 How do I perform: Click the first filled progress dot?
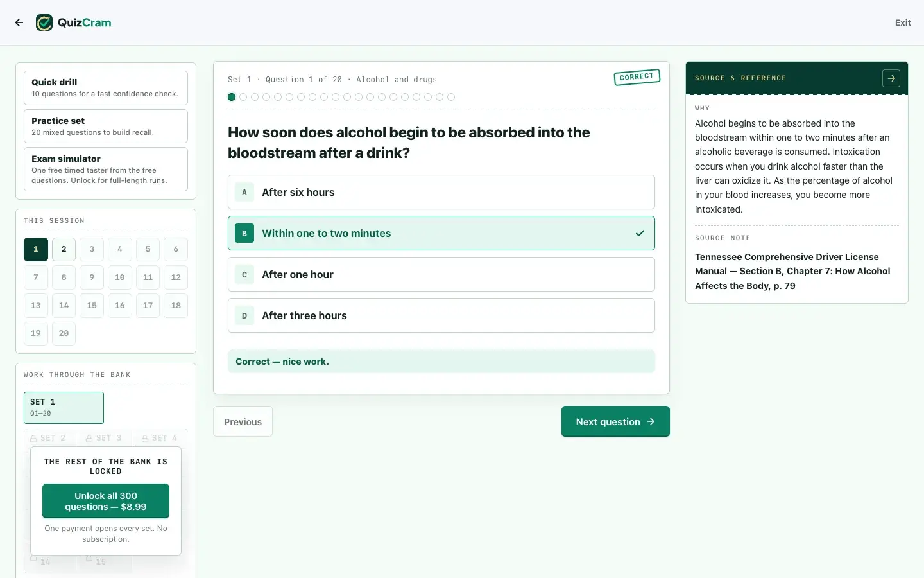pos(232,97)
